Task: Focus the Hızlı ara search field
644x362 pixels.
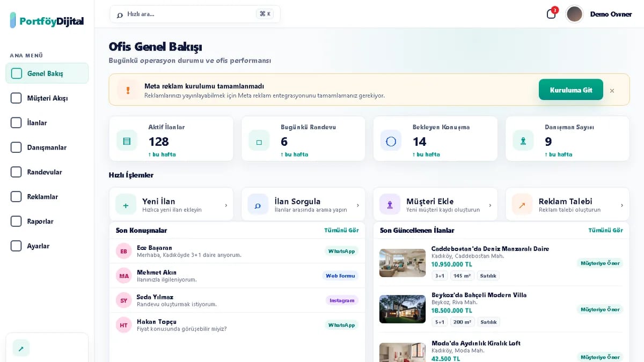Action: (x=195, y=14)
